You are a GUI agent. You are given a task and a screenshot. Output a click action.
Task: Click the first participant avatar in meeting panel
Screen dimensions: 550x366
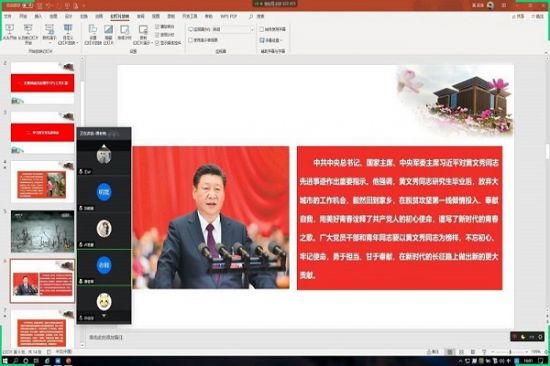104,156
